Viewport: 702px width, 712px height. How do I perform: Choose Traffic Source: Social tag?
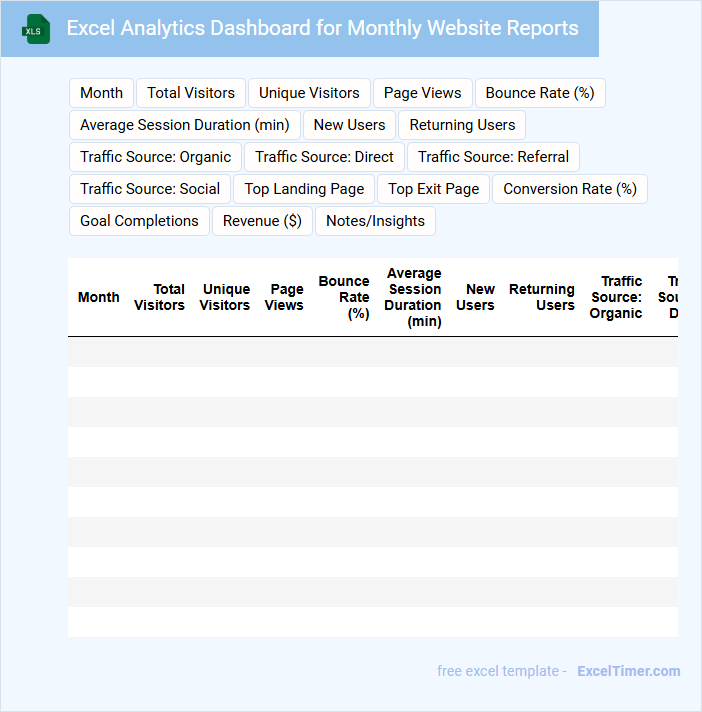(x=150, y=189)
